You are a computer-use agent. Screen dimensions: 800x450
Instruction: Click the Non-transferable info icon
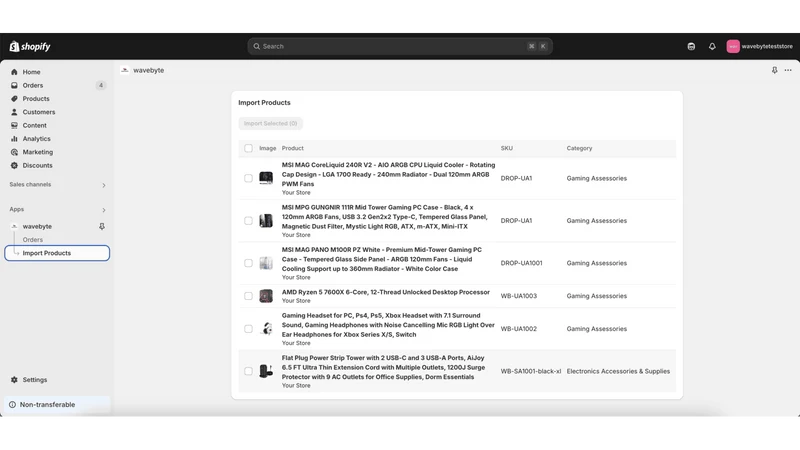[x=12, y=405]
